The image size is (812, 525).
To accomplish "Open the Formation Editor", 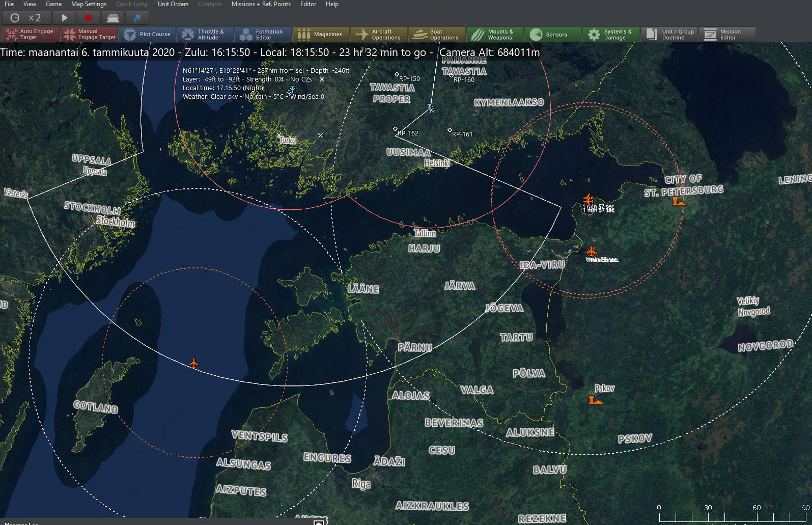I will [x=263, y=34].
